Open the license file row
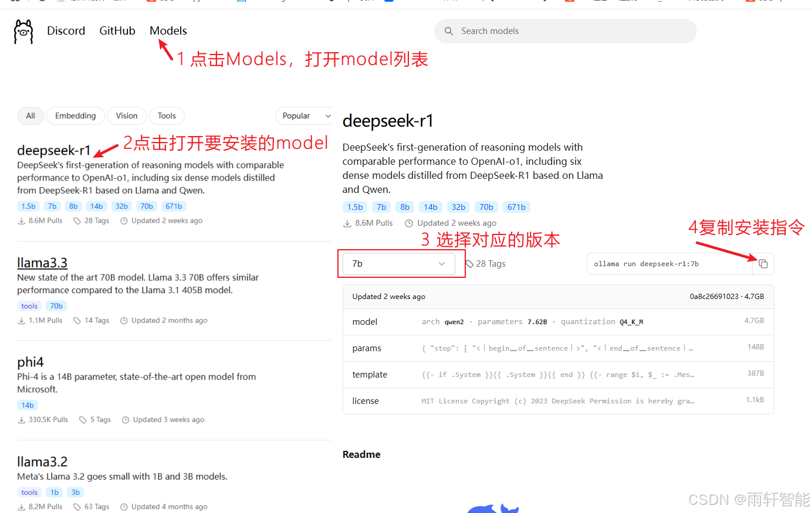This screenshot has height=513, width=812. [x=558, y=400]
